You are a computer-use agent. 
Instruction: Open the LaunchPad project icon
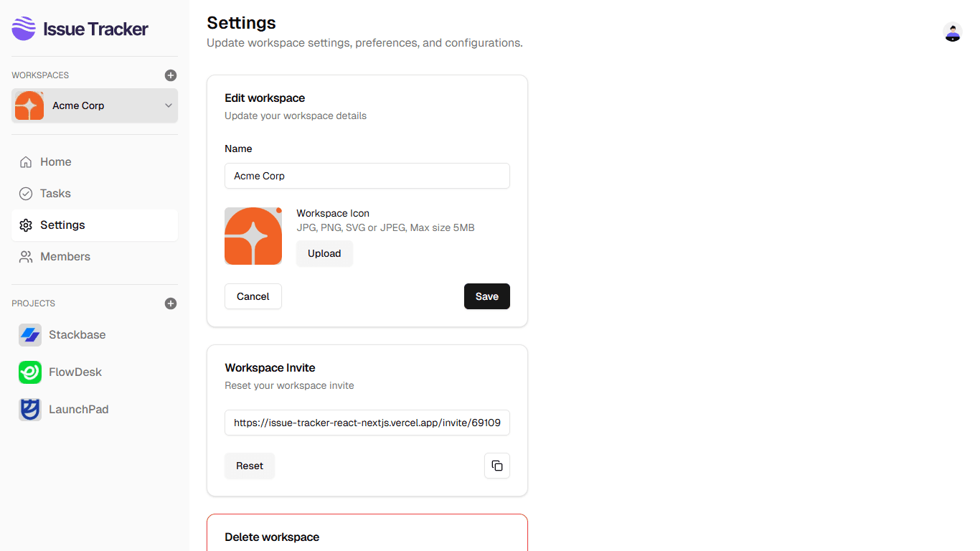(x=29, y=409)
